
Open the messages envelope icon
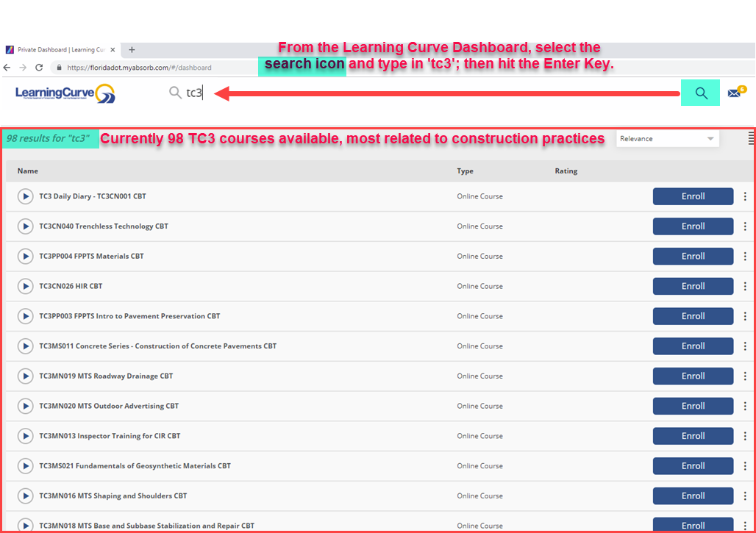733,93
